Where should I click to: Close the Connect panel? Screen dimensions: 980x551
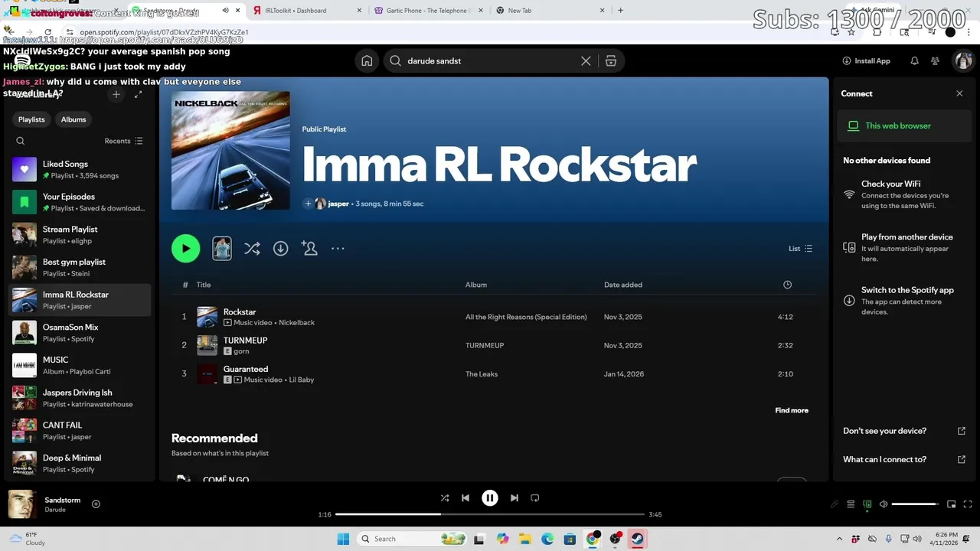pyautogui.click(x=959, y=93)
